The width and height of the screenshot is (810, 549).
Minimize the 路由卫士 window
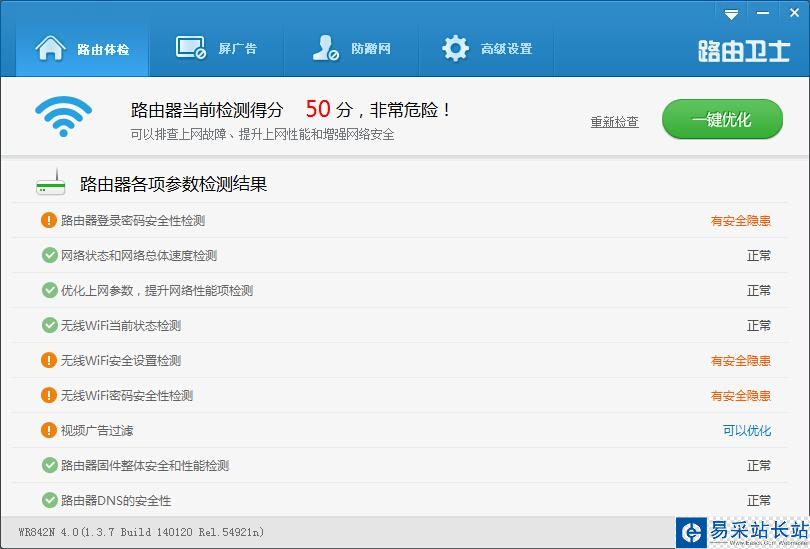(763, 13)
